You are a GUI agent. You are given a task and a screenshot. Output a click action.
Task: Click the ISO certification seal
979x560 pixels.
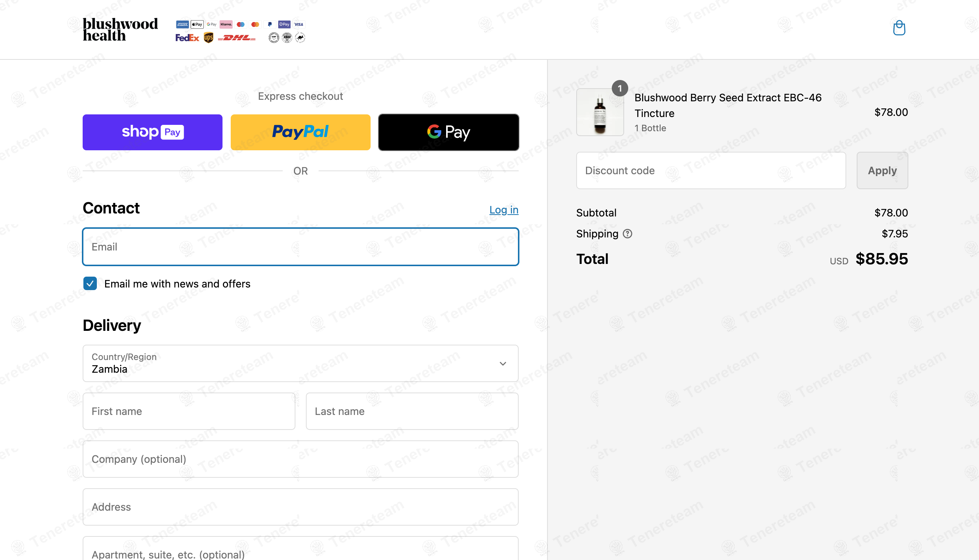coord(287,37)
